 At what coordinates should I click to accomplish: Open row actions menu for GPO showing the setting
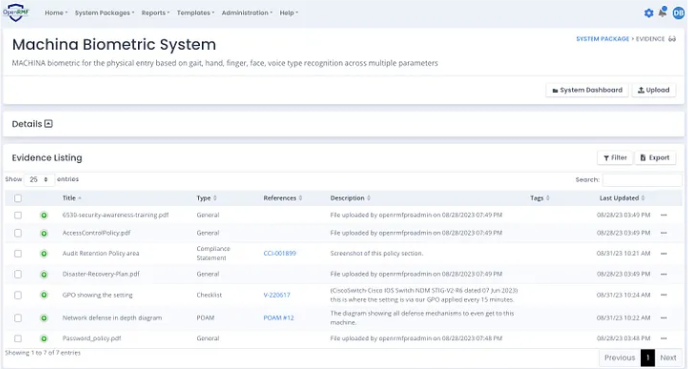pyautogui.click(x=664, y=295)
